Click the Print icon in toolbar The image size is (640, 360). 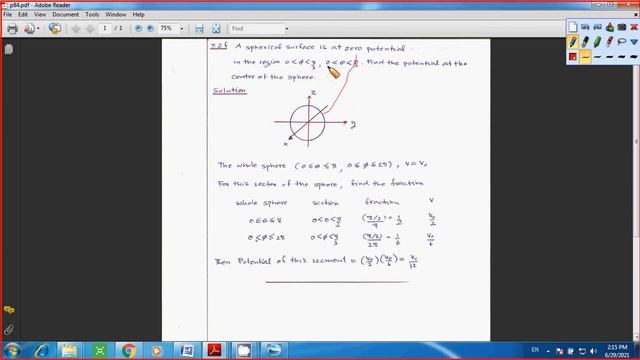(x=13, y=29)
